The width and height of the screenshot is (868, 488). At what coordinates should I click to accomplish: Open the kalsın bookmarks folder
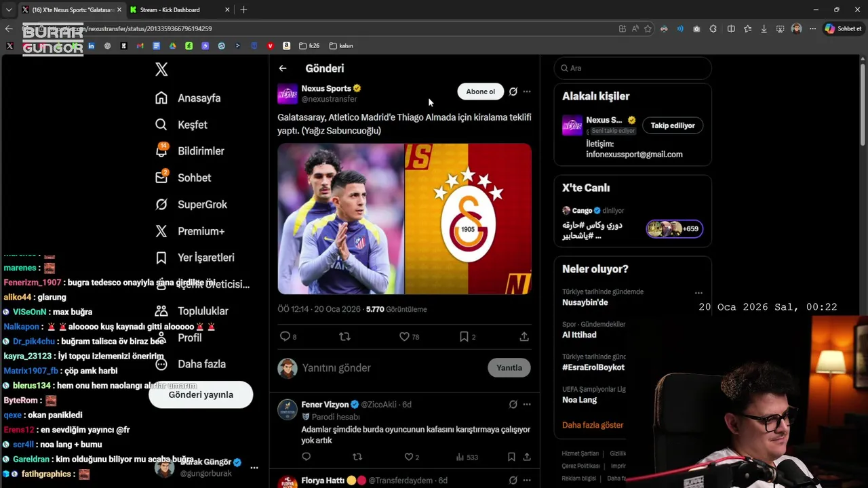click(341, 46)
